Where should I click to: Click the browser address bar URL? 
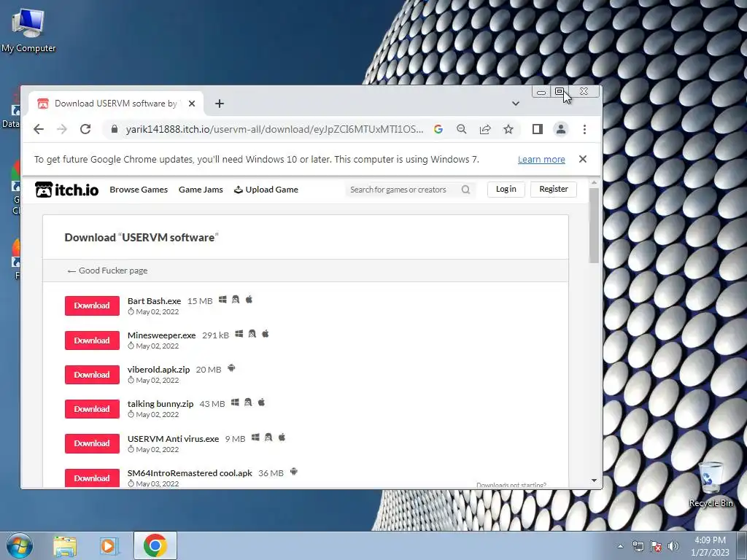[x=274, y=129]
